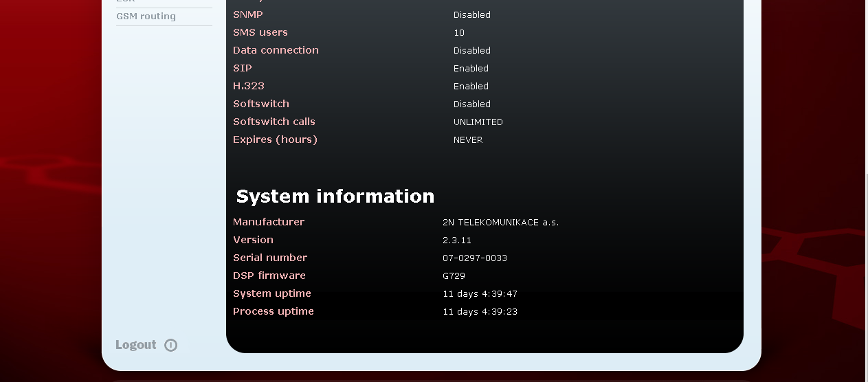Open the GSM routing menu item
Image resolution: width=868 pixels, height=382 pixels.
pyautogui.click(x=146, y=16)
